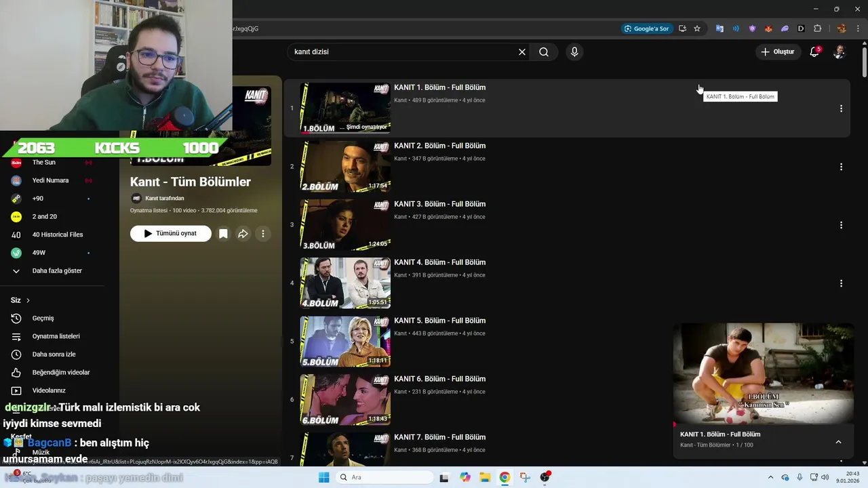Open Beğendiğim videolar
The image size is (868, 488).
click(x=52, y=373)
